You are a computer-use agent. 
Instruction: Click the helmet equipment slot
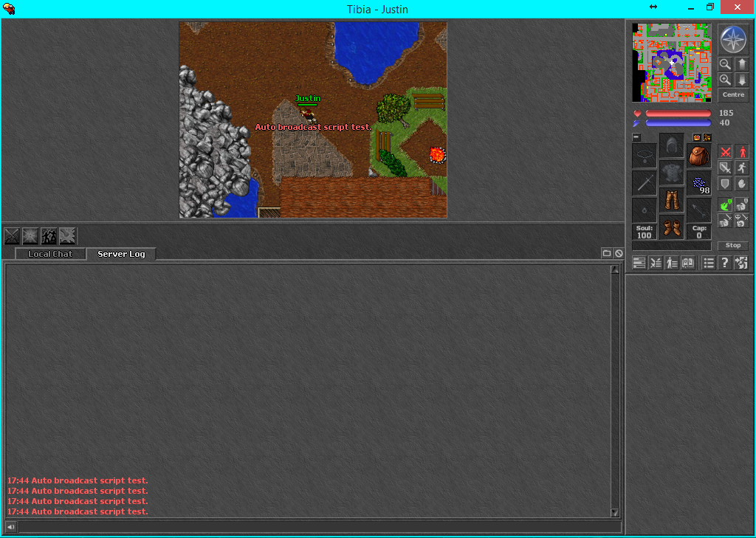pos(672,145)
